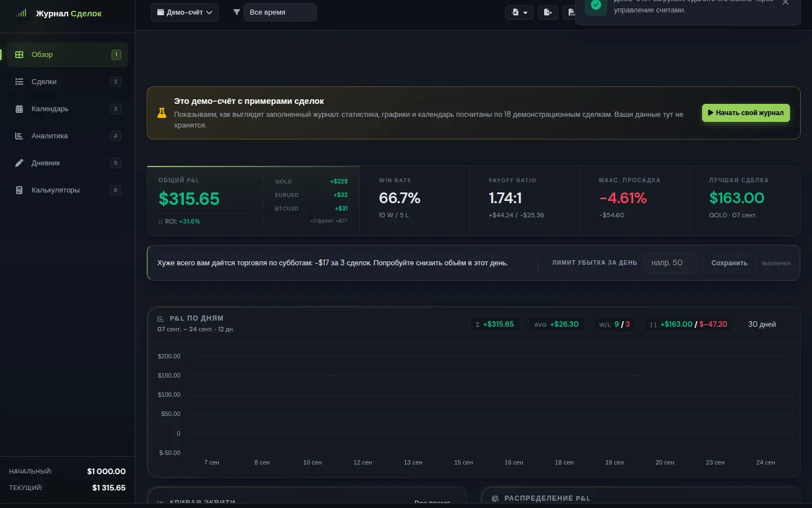The width and height of the screenshot is (812, 508).
Task: Click the Лучшая сделка $163.00 value
Action: [736, 198]
